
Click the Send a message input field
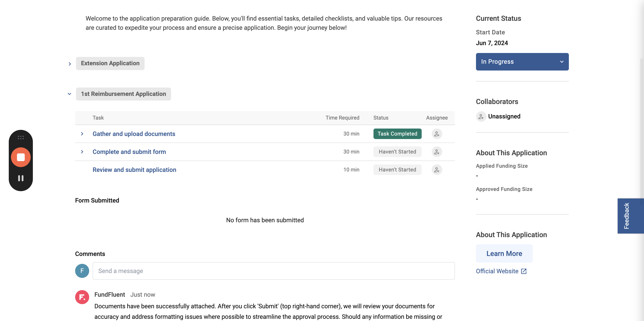274,271
